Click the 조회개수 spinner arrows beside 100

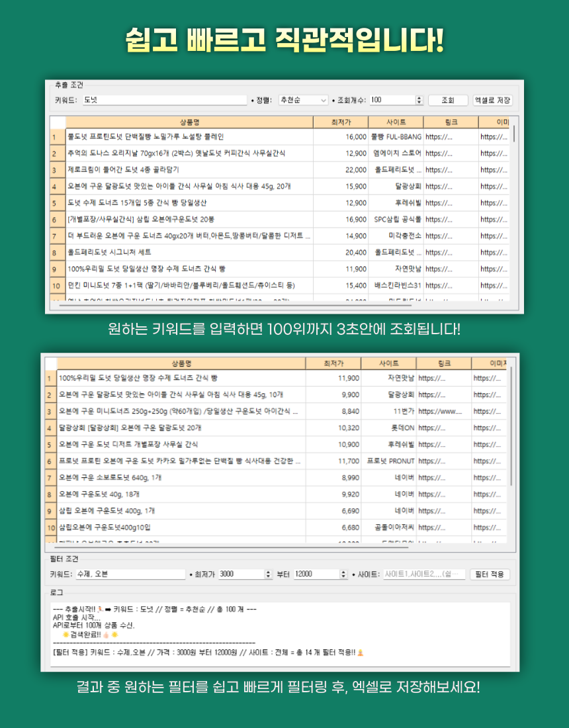click(419, 100)
